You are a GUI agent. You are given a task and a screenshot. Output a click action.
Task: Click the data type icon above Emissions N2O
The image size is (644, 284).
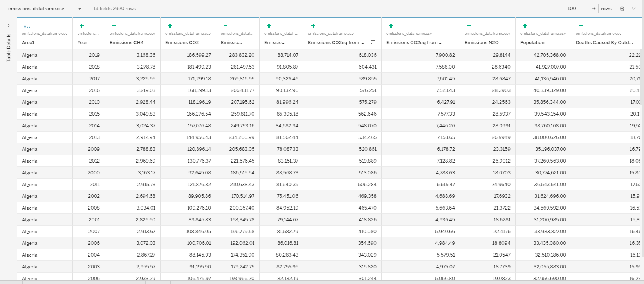[469, 26]
